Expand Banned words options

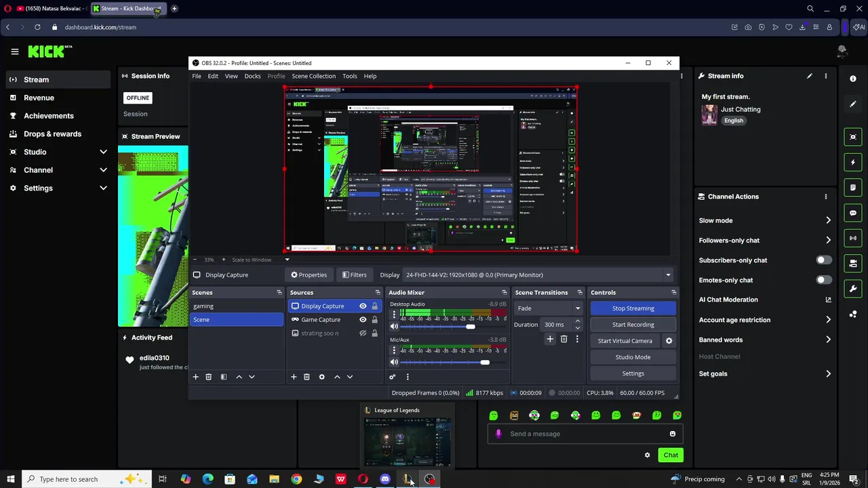pyautogui.click(x=828, y=340)
